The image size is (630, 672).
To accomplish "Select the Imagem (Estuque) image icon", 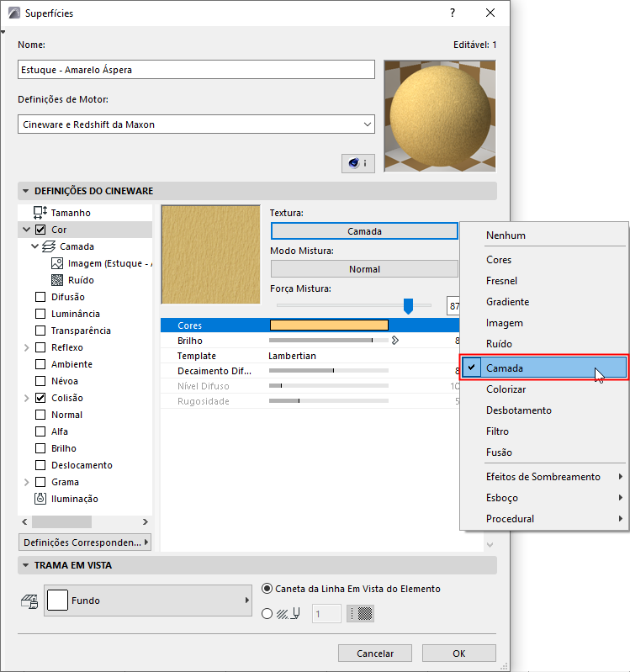I will click(57, 263).
